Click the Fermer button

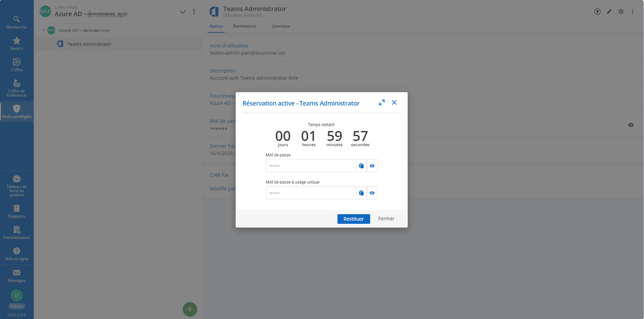click(386, 219)
